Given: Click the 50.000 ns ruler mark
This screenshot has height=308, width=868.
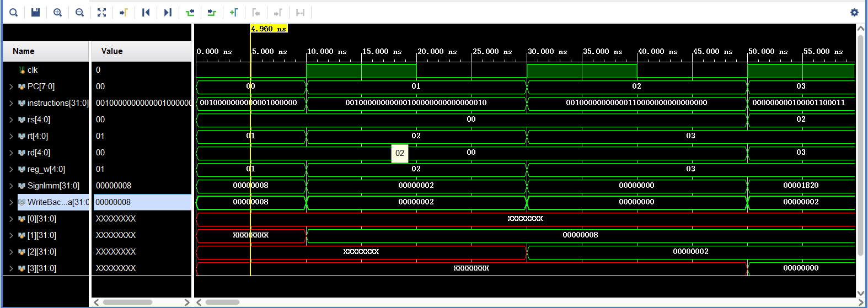Looking at the screenshot, I should pyautogui.click(x=768, y=51).
